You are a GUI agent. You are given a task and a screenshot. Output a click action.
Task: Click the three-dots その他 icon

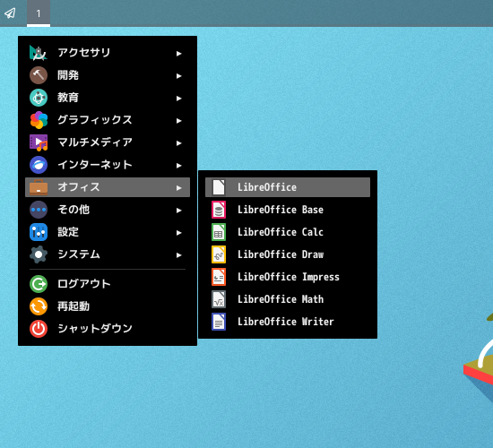(39, 210)
